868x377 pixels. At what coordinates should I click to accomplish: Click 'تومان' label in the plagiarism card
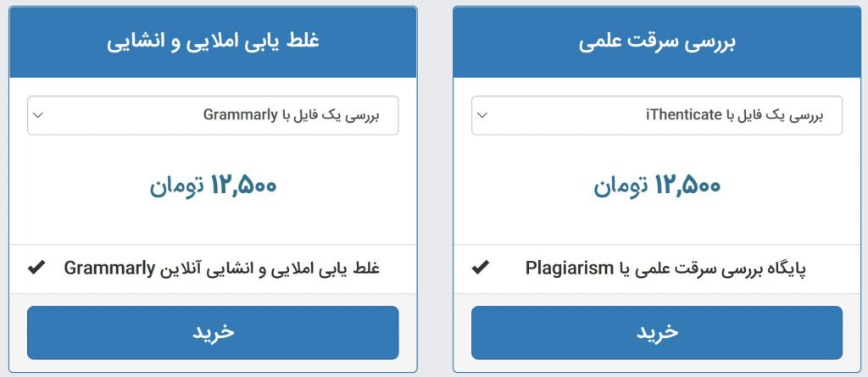620,186
